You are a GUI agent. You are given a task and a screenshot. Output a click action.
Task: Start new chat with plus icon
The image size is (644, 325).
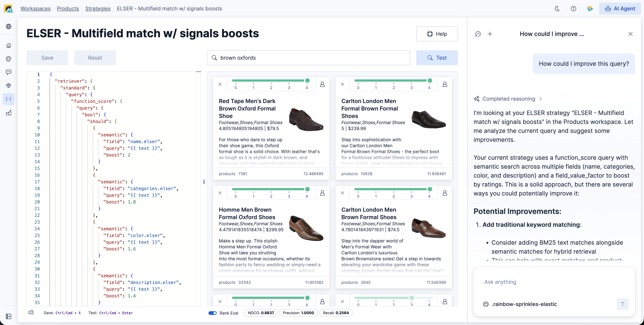point(490,34)
